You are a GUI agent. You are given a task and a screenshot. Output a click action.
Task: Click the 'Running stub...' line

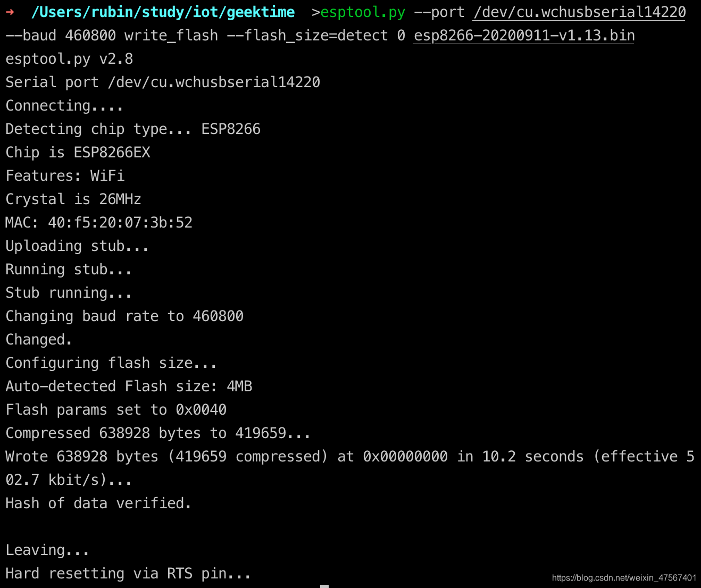pos(69,270)
